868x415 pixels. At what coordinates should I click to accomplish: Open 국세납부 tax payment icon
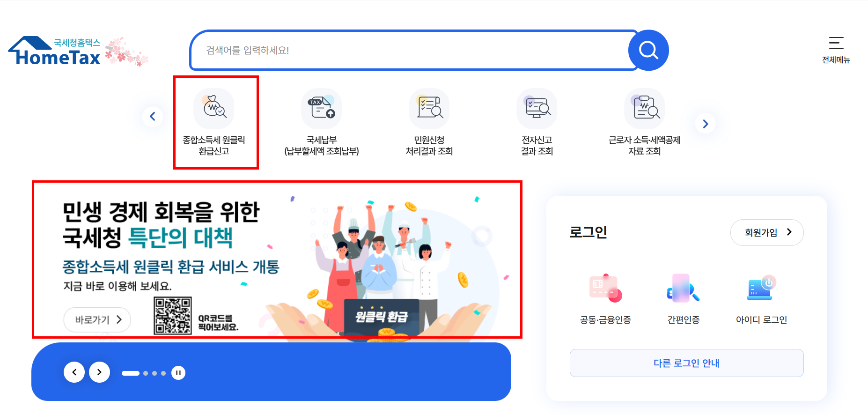pyautogui.click(x=322, y=122)
